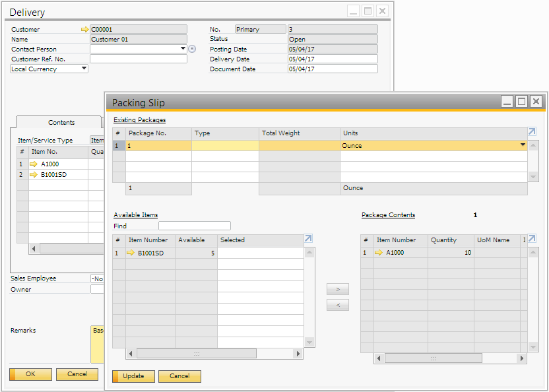Viewport: 549px width, 392px height.
Task: Click link arrow for B1001SD in Available Items
Action: (131, 253)
